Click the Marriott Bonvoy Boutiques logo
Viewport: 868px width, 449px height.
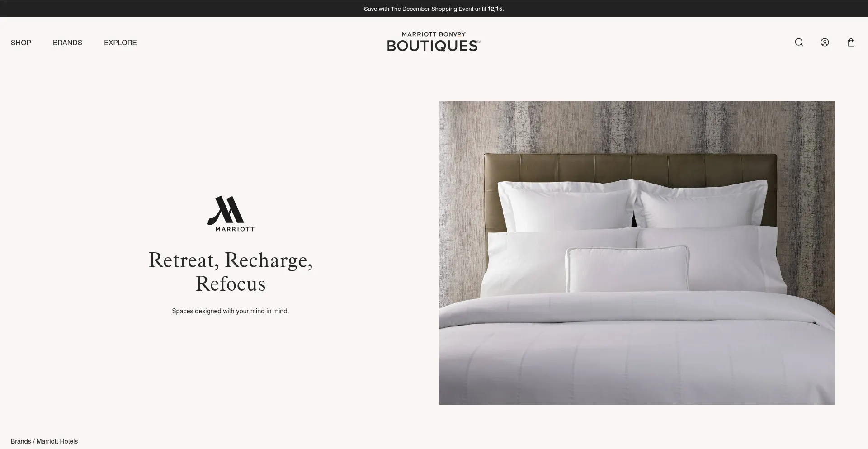coord(434,42)
